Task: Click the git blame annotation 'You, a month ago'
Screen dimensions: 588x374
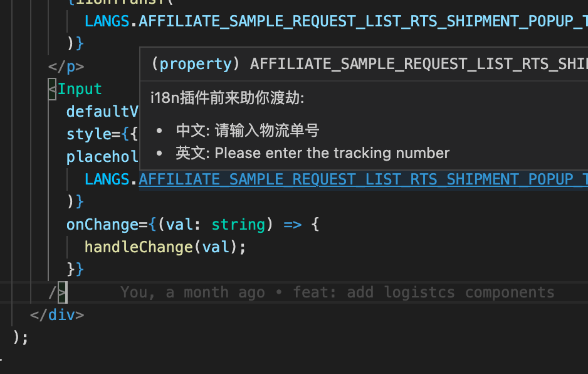Action: click(192, 292)
